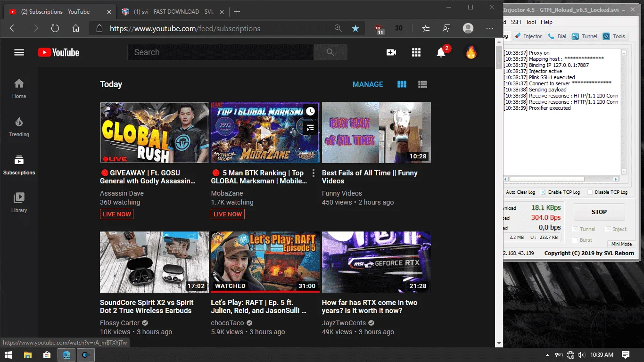The height and width of the screenshot is (362, 644).
Task: Open the Windows notification center icon
Action: [x=626, y=354]
